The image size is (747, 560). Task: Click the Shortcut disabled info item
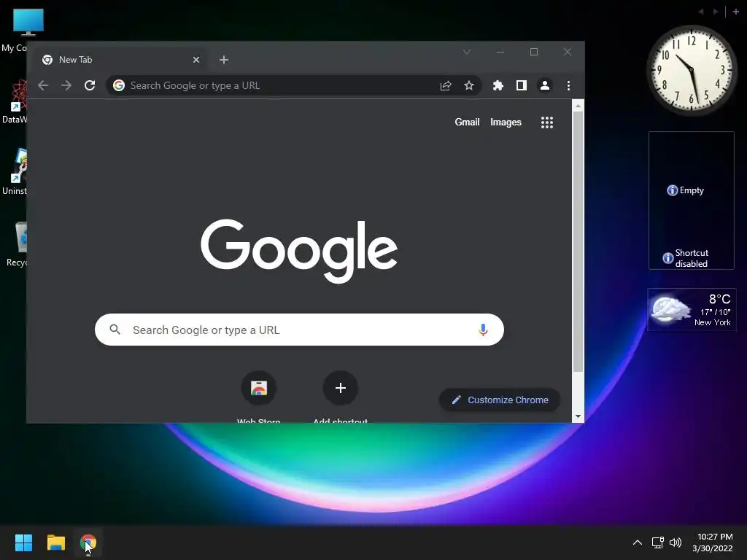point(686,258)
